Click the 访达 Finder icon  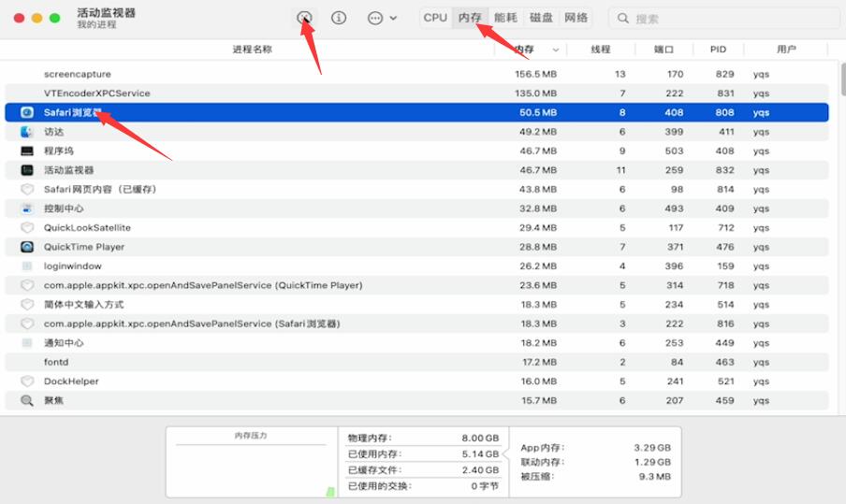tap(27, 132)
